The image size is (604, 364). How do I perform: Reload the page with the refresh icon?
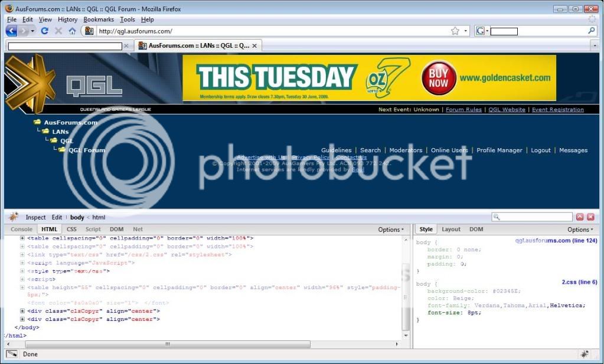(44, 31)
